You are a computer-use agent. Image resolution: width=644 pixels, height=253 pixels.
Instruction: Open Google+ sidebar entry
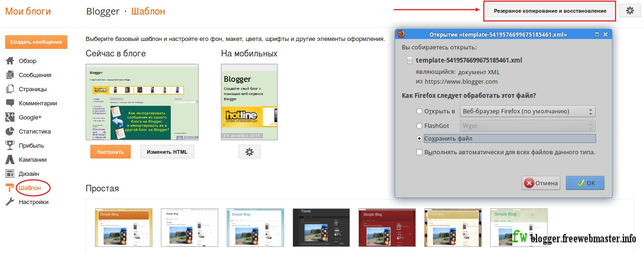(30, 117)
